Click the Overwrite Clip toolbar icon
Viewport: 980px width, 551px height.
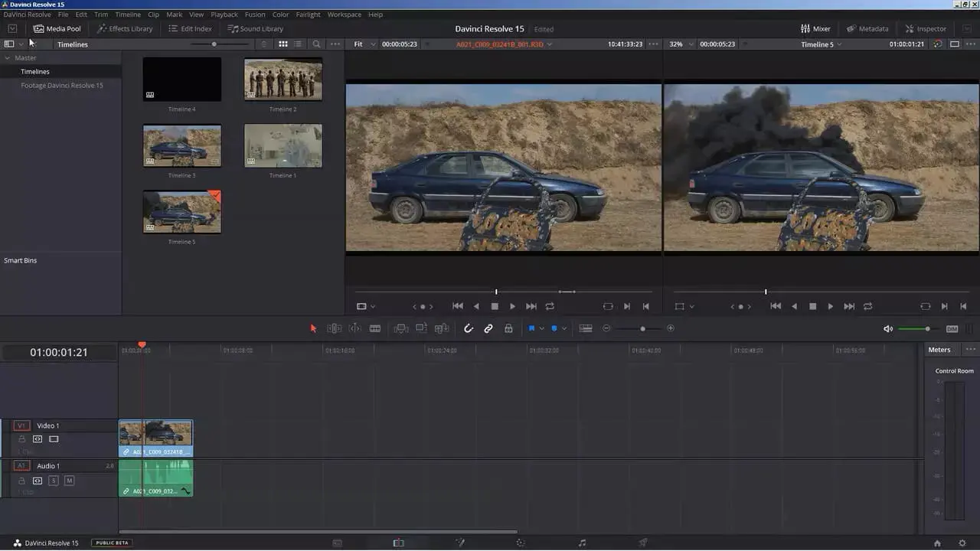click(x=421, y=328)
